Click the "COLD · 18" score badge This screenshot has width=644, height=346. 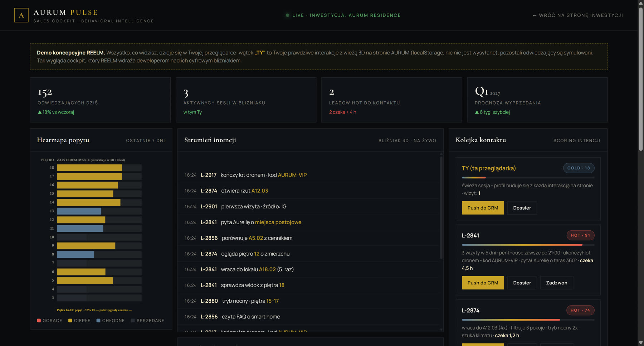(x=579, y=168)
